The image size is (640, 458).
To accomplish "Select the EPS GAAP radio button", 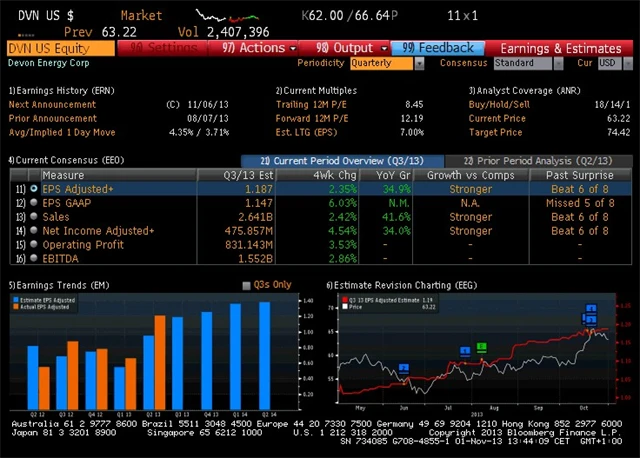I will (34, 202).
